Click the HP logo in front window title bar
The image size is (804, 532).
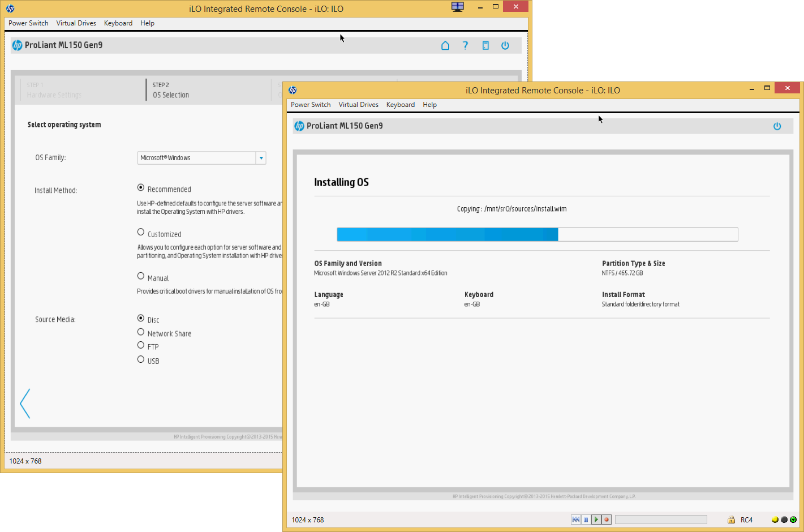coord(293,90)
